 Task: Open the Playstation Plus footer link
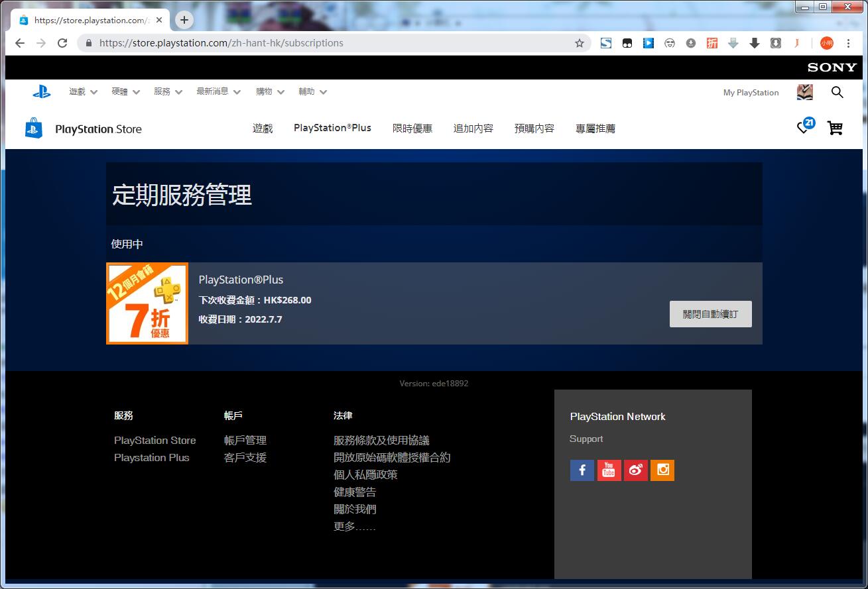[152, 458]
